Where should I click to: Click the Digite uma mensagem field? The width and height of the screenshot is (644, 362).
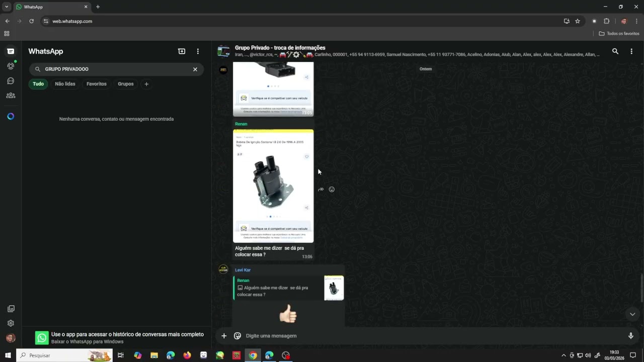point(433,336)
